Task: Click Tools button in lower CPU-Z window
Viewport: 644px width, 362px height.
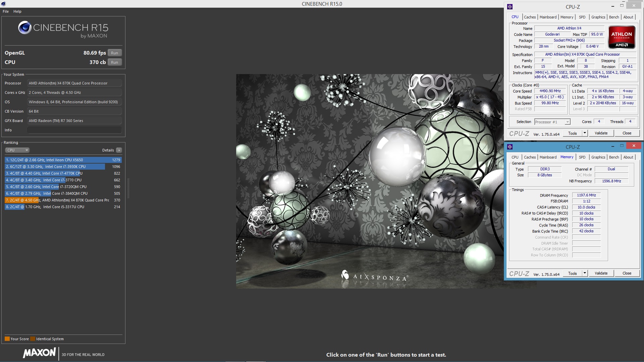Action: click(x=572, y=274)
